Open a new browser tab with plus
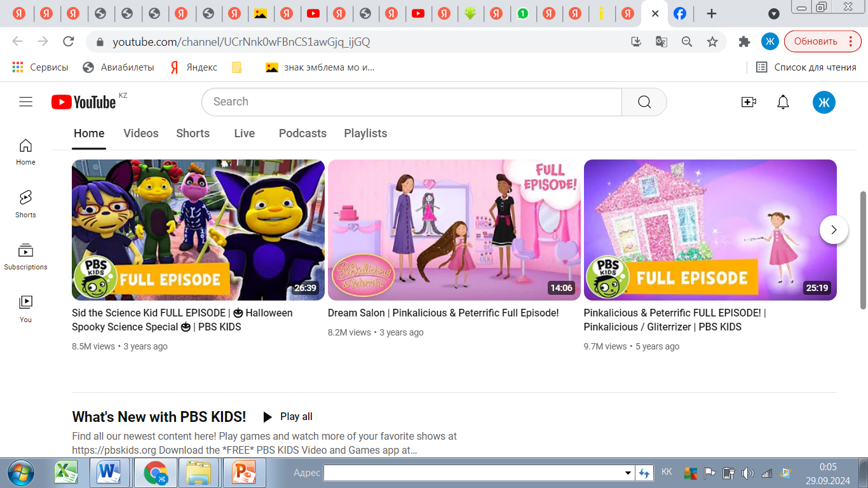Viewport: 868px width, 488px height. (x=712, y=13)
